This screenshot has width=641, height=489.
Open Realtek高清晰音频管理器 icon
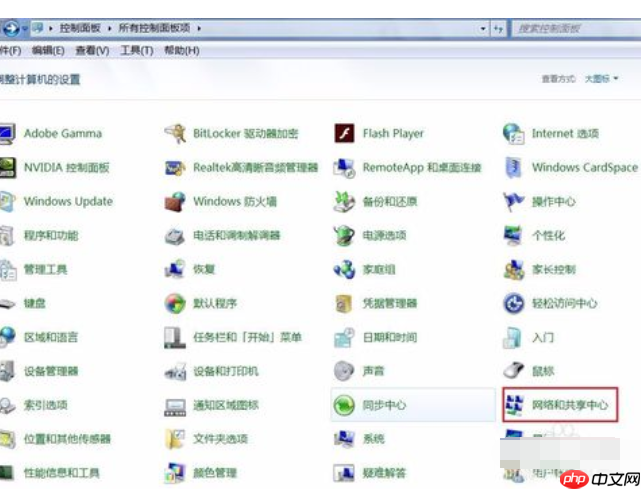pyautogui.click(x=175, y=168)
